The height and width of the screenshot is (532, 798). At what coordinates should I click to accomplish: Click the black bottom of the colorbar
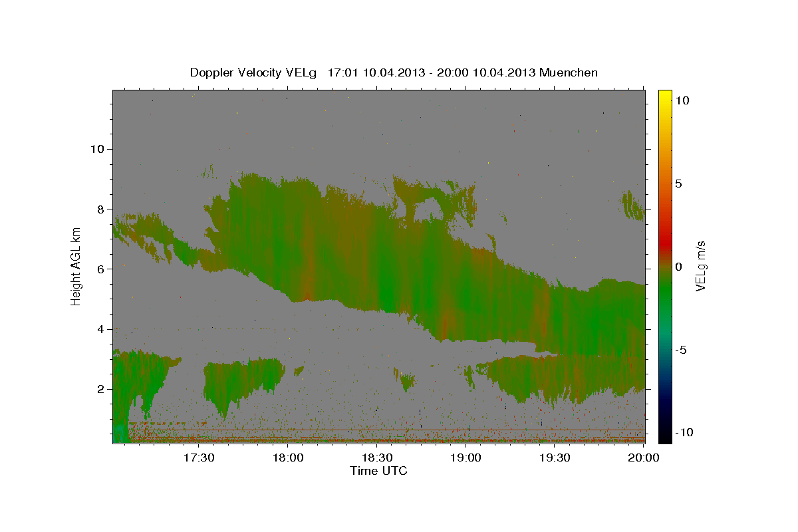tap(664, 436)
